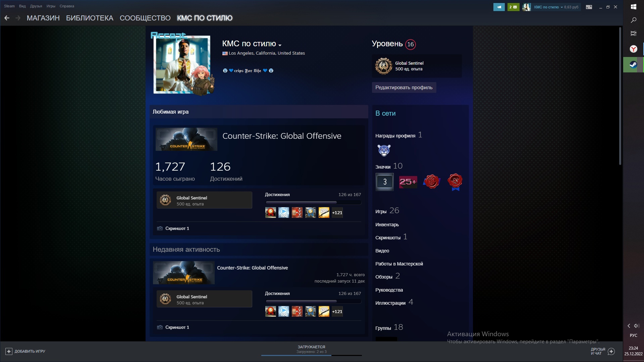Image resolution: width=644 pixels, height=362 pixels.
Task: Open the Global Sentinel badge beside the level
Action: click(417, 66)
